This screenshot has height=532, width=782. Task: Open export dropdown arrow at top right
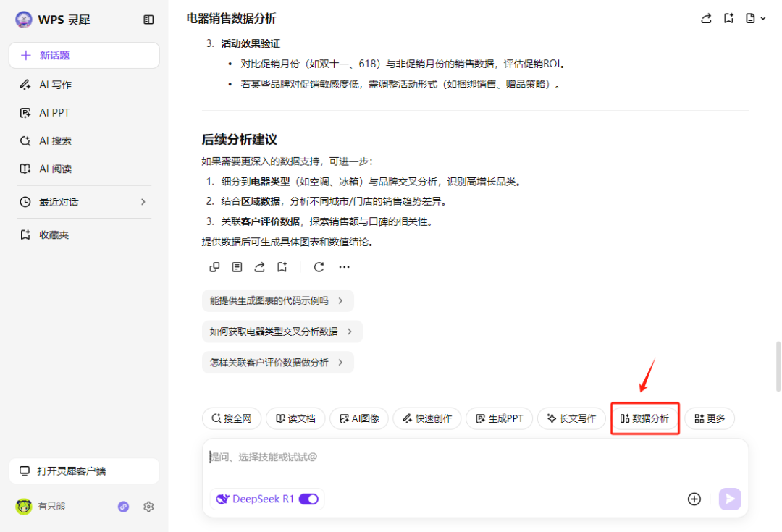point(763,19)
